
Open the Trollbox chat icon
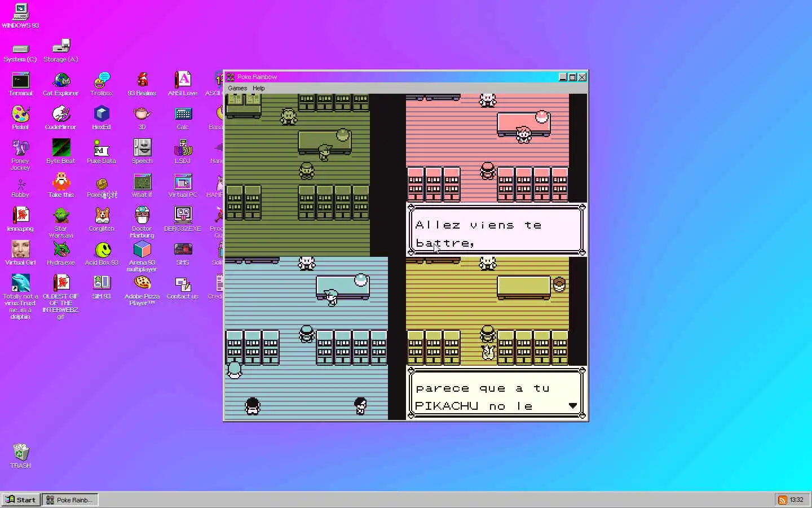click(x=101, y=85)
